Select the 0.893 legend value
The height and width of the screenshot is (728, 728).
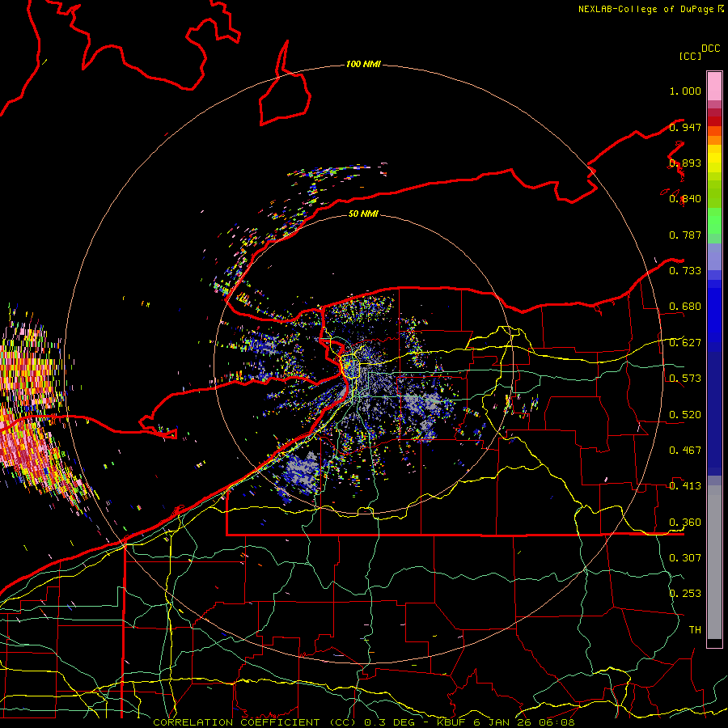pos(685,163)
